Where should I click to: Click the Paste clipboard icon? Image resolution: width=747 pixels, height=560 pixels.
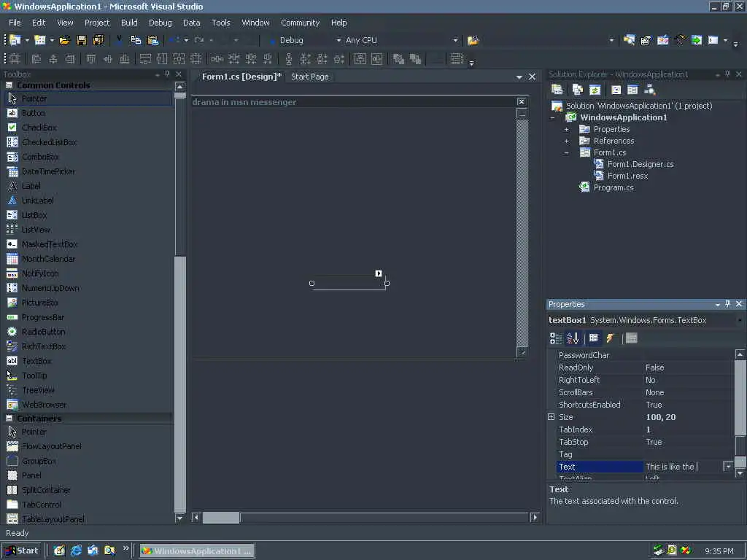click(x=152, y=41)
